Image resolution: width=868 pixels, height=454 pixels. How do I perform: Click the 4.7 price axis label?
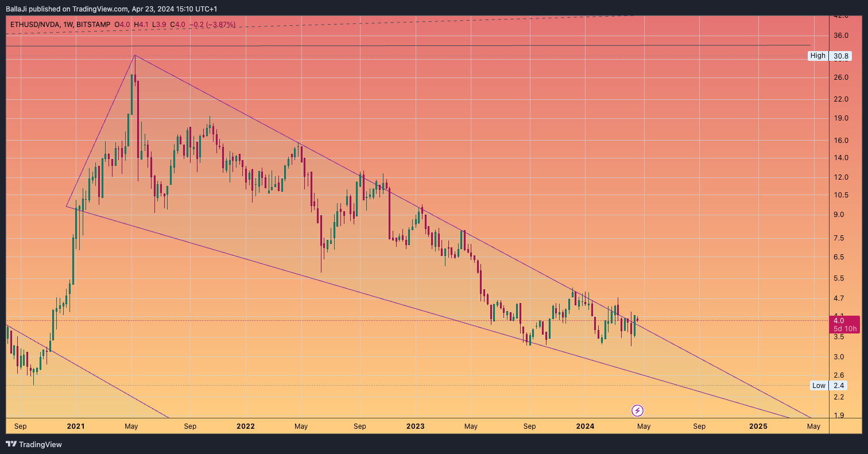[839, 298]
